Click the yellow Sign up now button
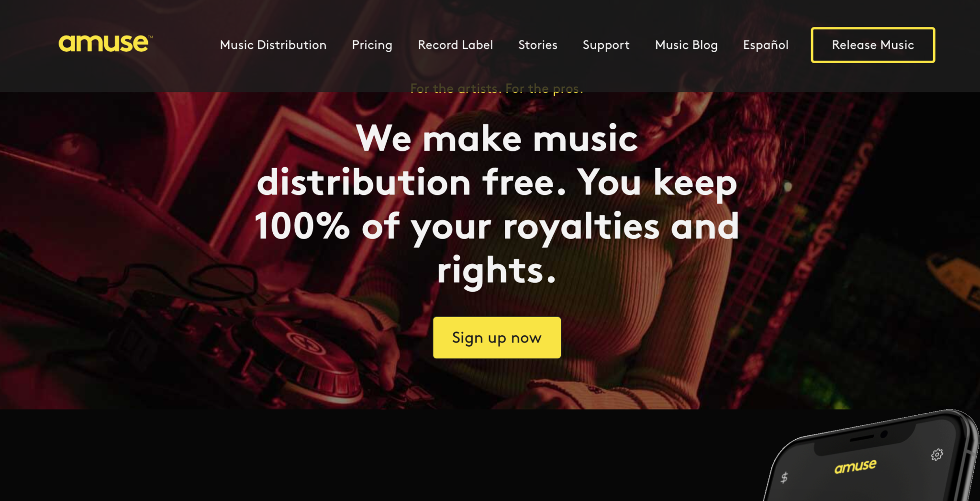This screenshot has width=980, height=501. click(497, 338)
